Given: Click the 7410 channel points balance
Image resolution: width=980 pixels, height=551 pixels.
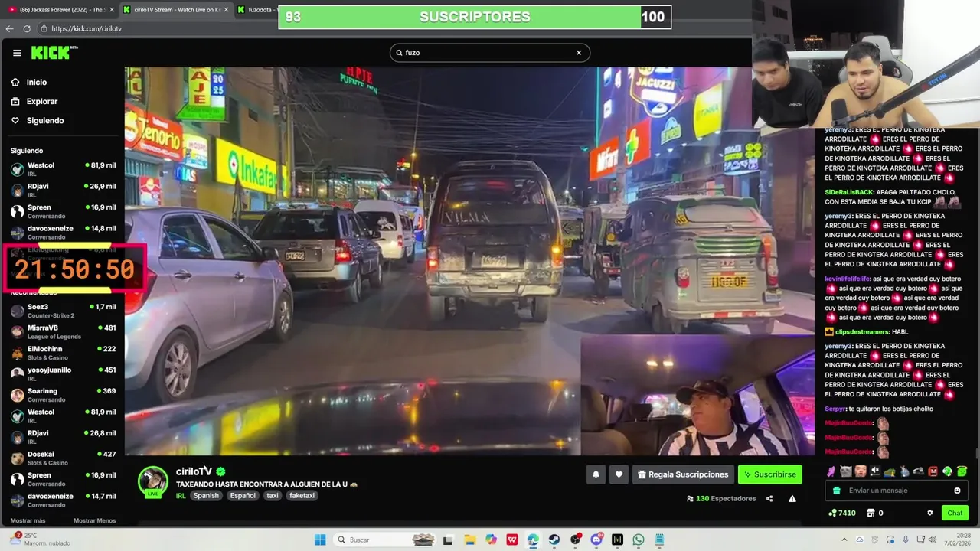Looking at the screenshot, I should click(x=841, y=513).
